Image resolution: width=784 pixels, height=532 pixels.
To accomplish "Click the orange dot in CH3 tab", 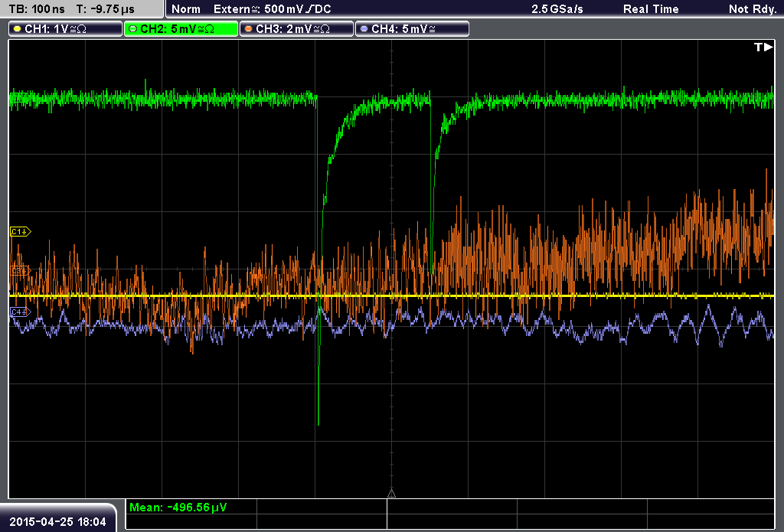I will point(249,29).
